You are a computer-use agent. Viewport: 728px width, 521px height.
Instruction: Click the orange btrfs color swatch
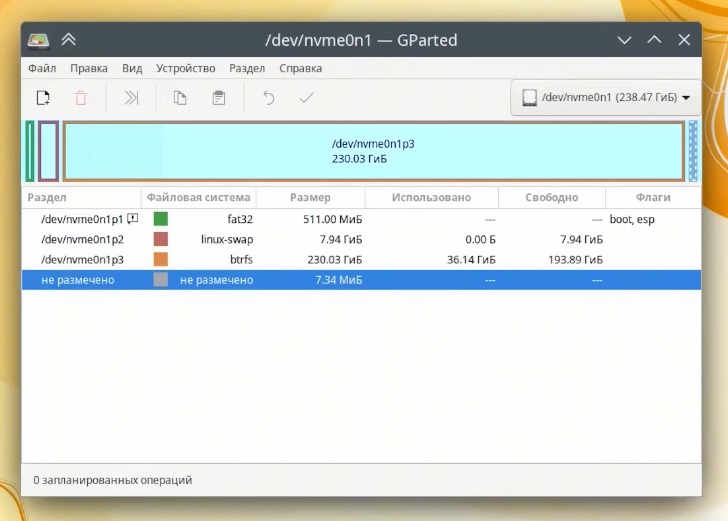(161, 259)
